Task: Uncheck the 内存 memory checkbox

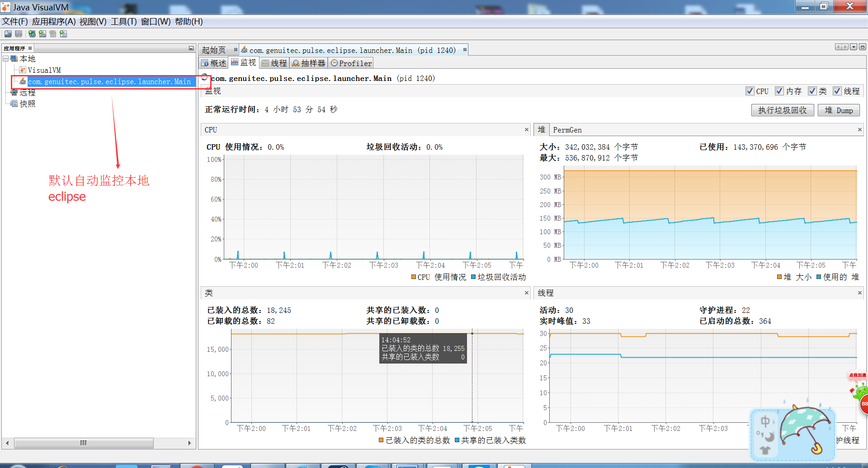Action: pyautogui.click(x=779, y=91)
